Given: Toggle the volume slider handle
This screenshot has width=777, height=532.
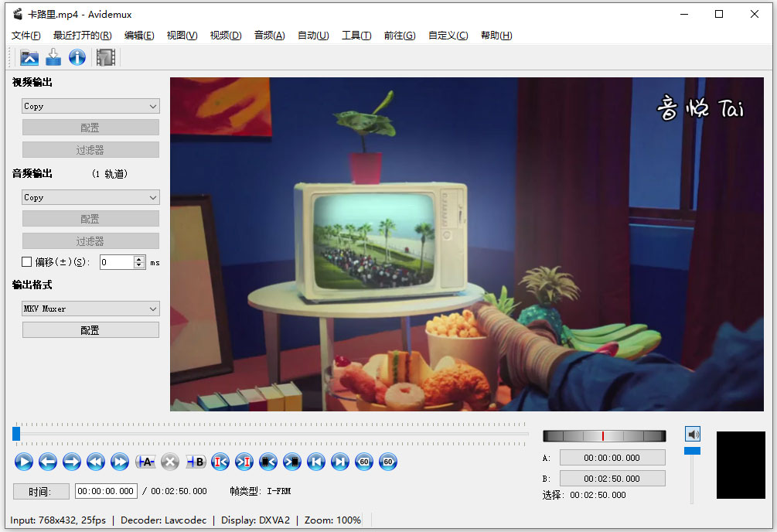Looking at the screenshot, I should point(693,451).
